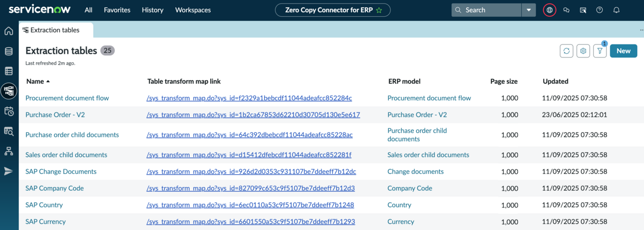Follow transform map link for SAP Company Code
Screen dimensions: 644x230
tap(251, 188)
